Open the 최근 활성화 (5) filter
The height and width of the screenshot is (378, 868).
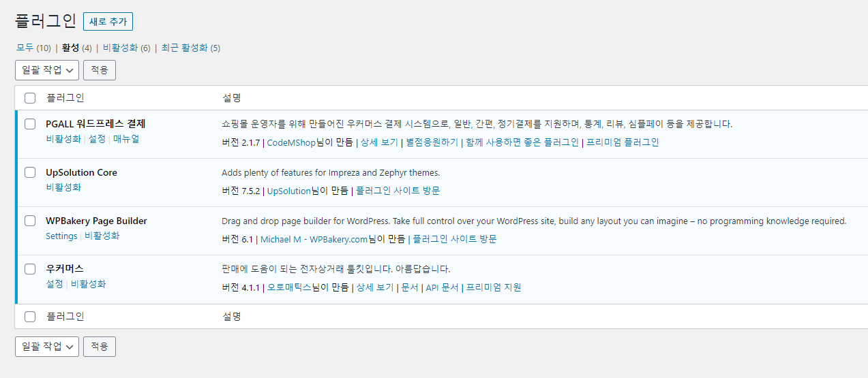click(191, 48)
